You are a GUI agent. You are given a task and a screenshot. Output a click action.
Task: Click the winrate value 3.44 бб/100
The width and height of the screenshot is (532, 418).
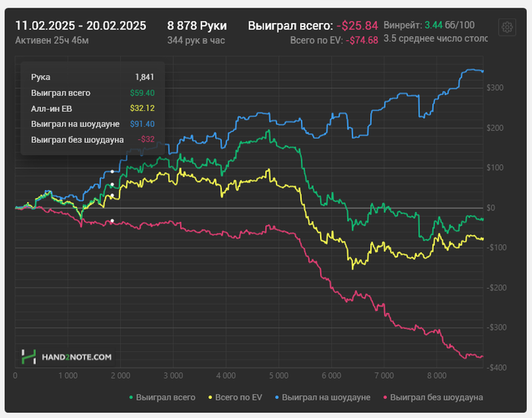[450, 25]
